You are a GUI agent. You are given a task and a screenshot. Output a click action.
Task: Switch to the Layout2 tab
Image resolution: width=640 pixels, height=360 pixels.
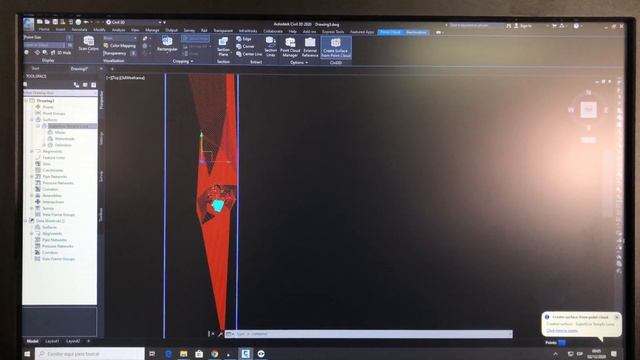(73, 341)
